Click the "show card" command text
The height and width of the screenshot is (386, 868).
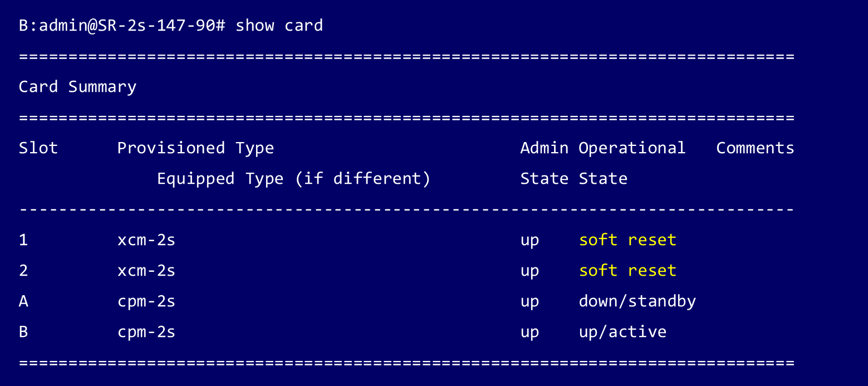279,26
